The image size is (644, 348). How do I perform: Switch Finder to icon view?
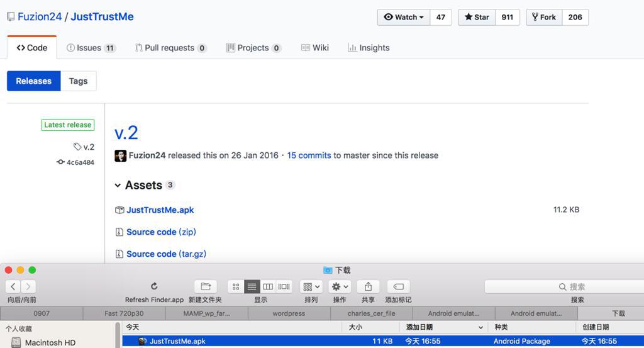pyautogui.click(x=236, y=286)
